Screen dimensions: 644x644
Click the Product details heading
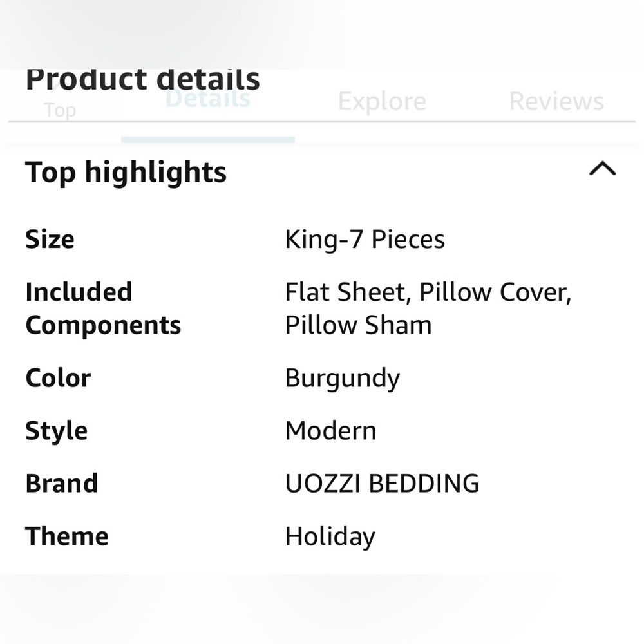point(142,79)
